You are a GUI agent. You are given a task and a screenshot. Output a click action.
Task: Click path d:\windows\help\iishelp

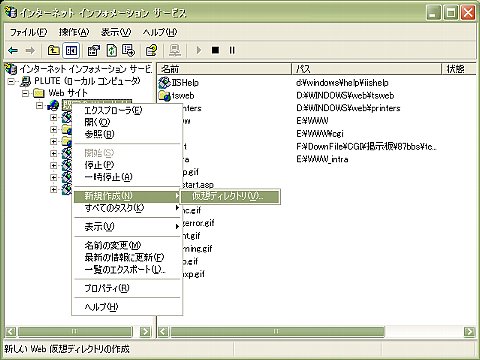coord(342,83)
